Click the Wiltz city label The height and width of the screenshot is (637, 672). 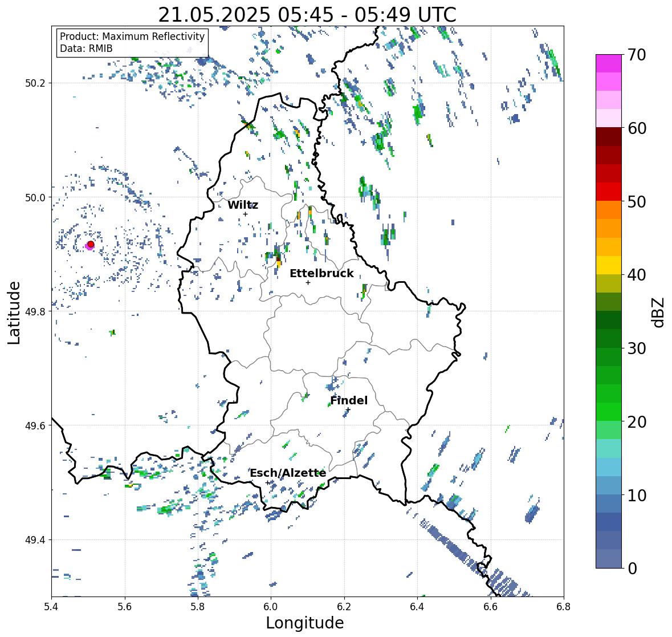coord(243,205)
